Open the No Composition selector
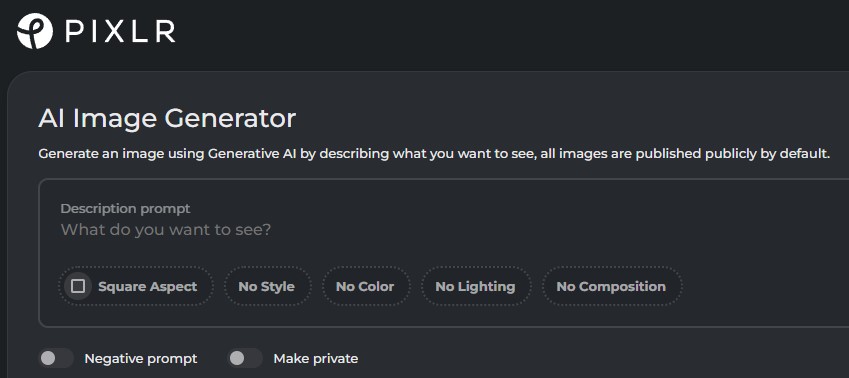Image resolution: width=849 pixels, height=378 pixels. (611, 286)
